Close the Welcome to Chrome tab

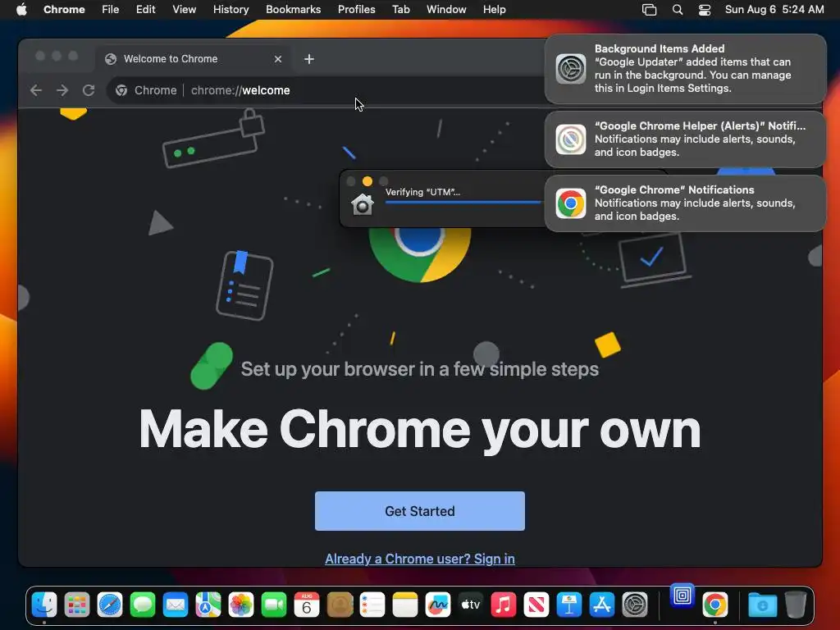point(278,59)
